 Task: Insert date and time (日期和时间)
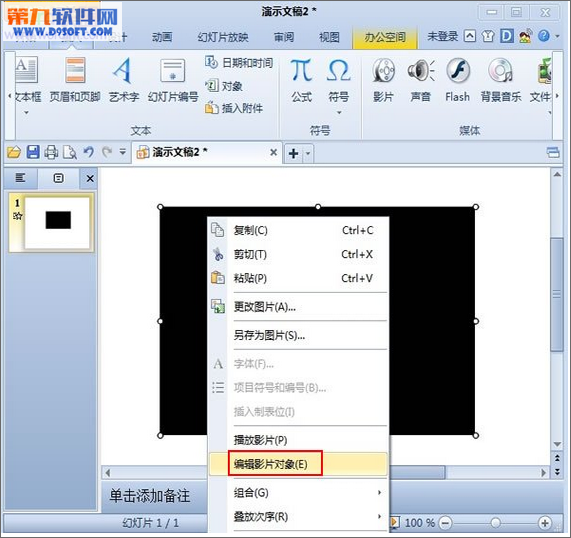pyautogui.click(x=239, y=63)
